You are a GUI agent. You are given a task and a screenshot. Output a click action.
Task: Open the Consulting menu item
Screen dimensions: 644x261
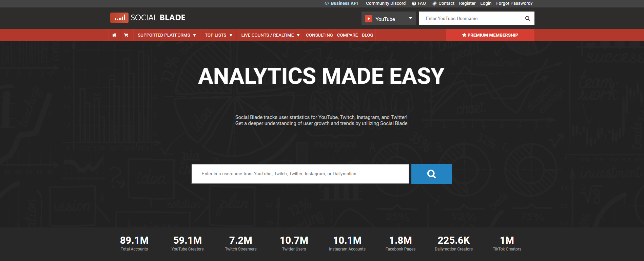319,35
